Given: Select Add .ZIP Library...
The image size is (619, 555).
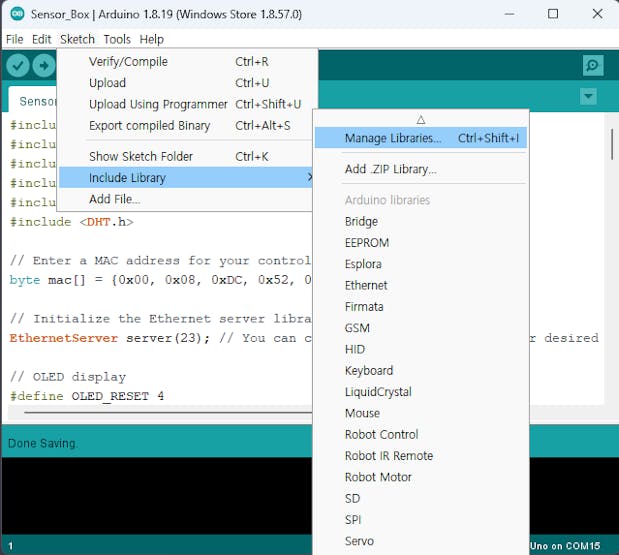Looking at the screenshot, I should (421, 169).
